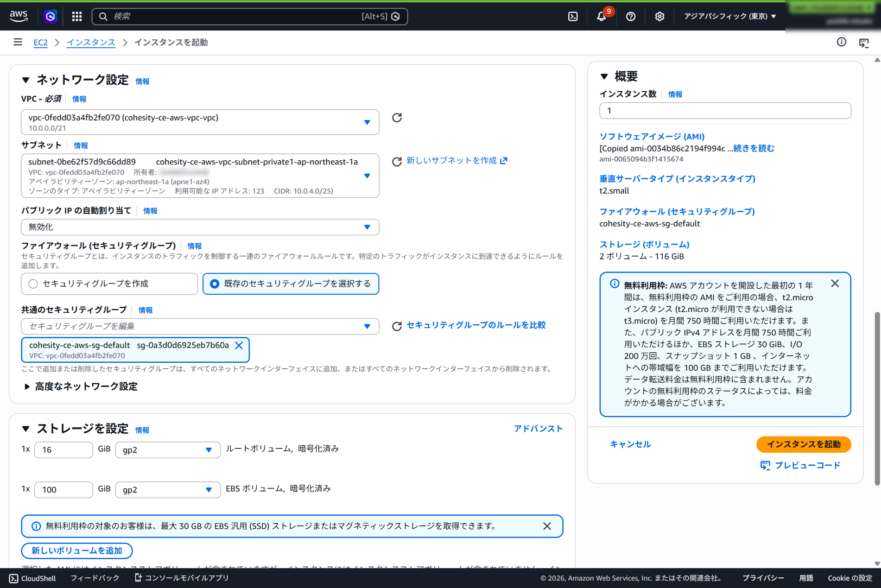Screen dimensions: 881x588
Task: Collapse the network settings section
Action: (26, 80)
